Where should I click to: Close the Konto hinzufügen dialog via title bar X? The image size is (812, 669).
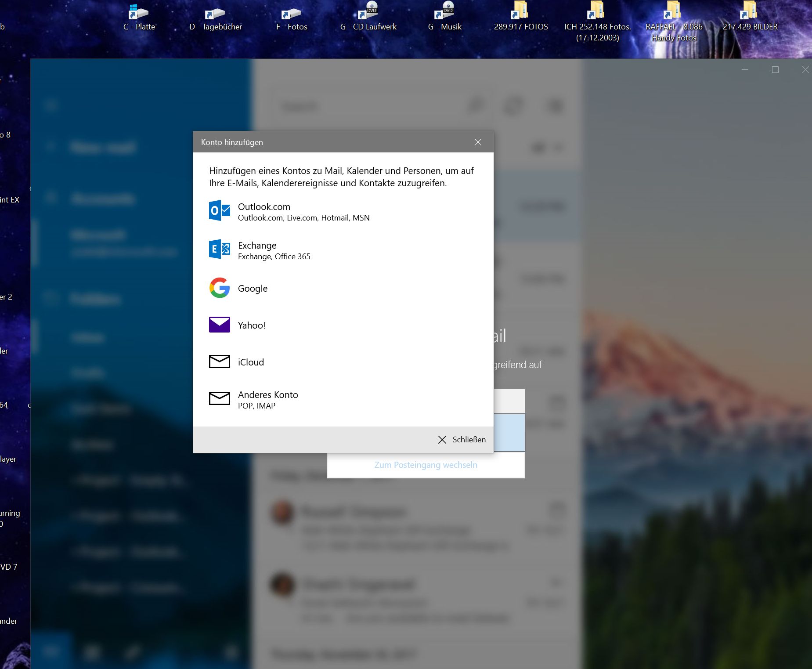click(x=478, y=142)
